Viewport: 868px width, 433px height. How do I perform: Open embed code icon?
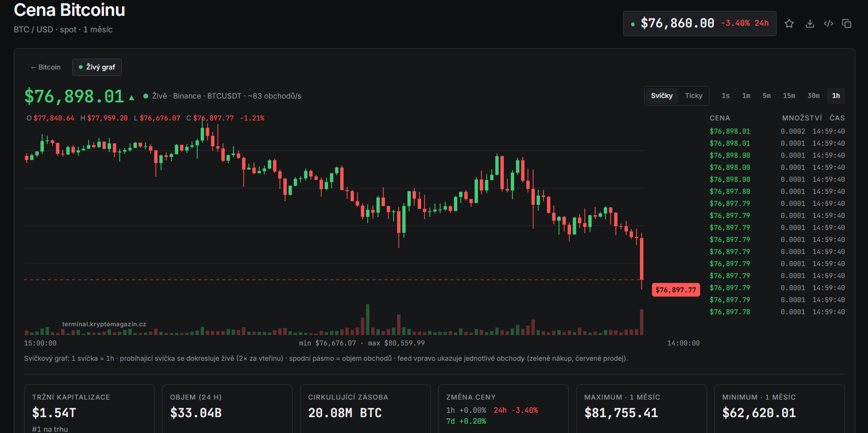(829, 24)
